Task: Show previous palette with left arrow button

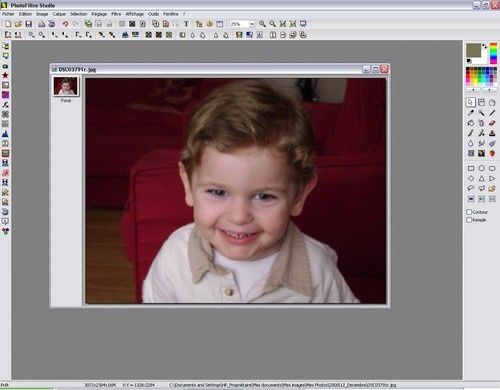Action: [x=473, y=90]
